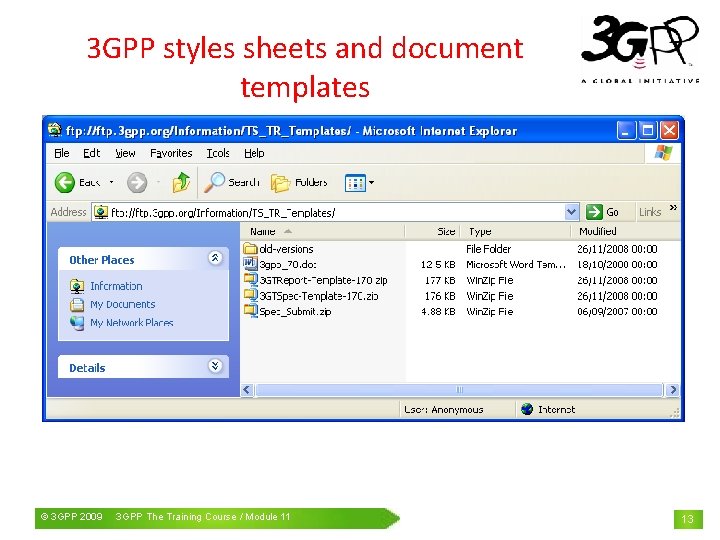Click the 18/10/2000 00:00 modified date

point(617,264)
